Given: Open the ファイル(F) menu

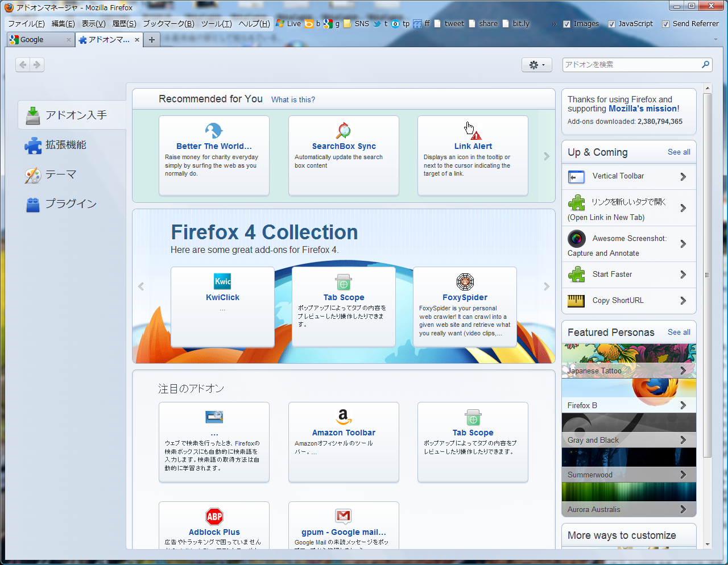Looking at the screenshot, I should click(x=26, y=24).
